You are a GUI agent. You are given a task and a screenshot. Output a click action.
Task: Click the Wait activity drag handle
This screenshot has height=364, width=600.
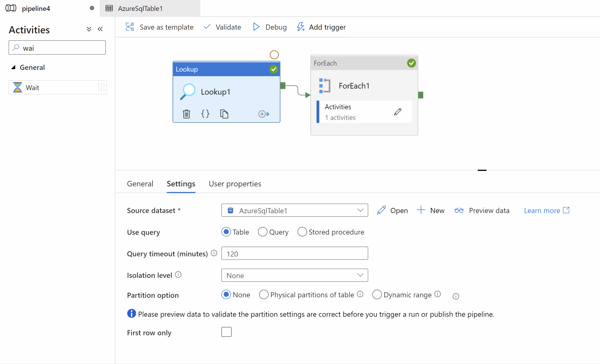click(101, 87)
